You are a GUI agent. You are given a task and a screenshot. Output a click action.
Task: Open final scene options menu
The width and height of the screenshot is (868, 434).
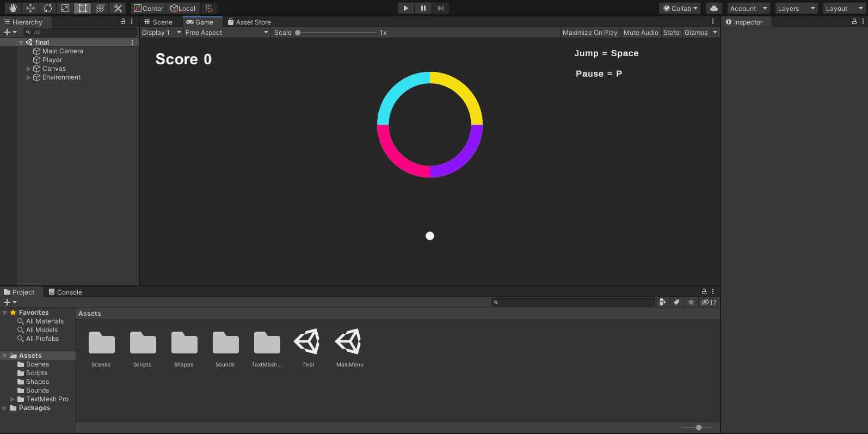(x=132, y=42)
